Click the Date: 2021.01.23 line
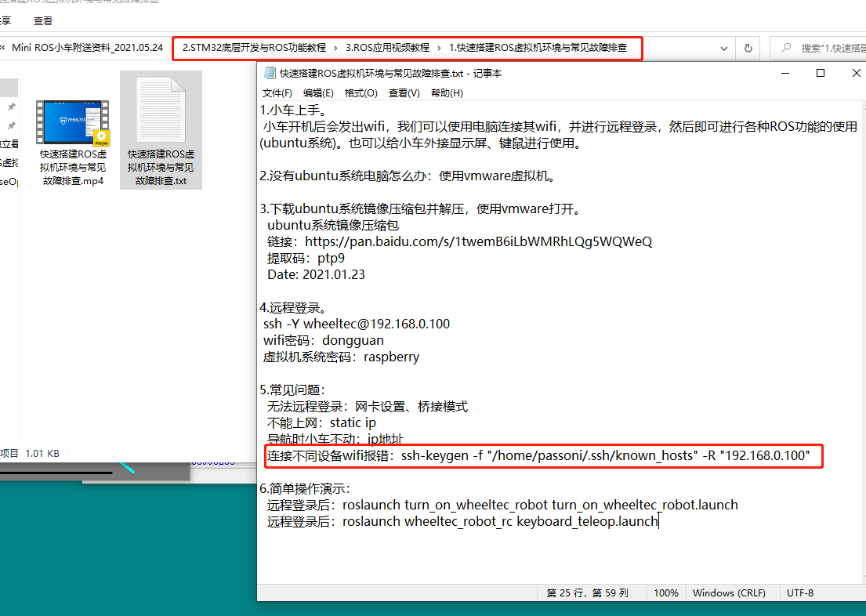The width and height of the screenshot is (866, 616). (316, 274)
